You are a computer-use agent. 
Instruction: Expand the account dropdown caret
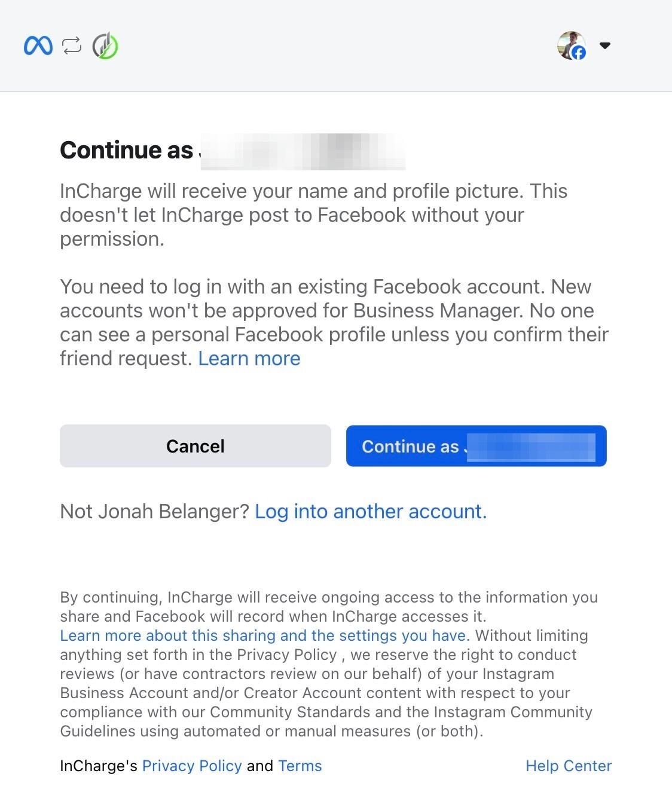(x=604, y=45)
